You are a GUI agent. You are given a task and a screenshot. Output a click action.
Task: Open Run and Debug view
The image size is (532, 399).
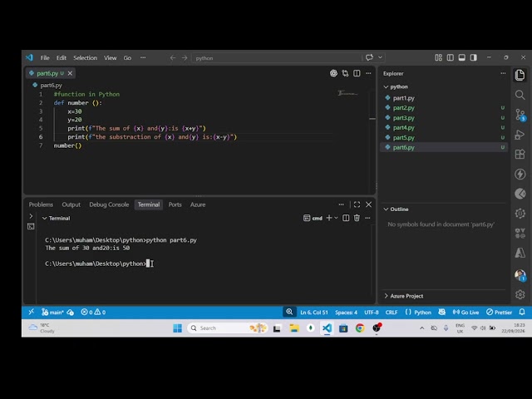tap(520, 135)
